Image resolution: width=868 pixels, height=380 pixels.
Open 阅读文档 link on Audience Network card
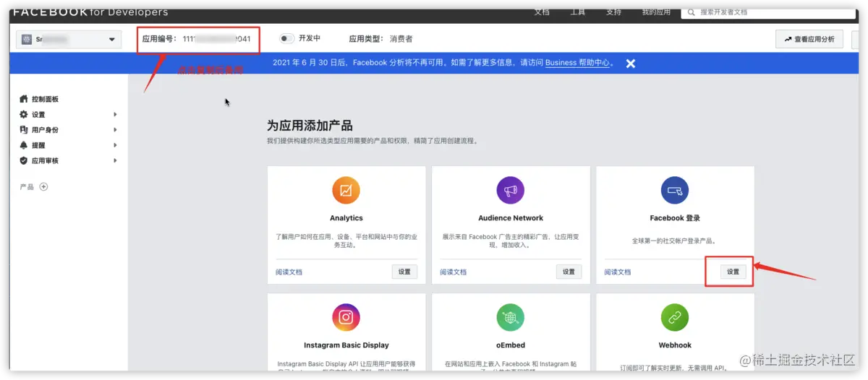pyautogui.click(x=454, y=272)
